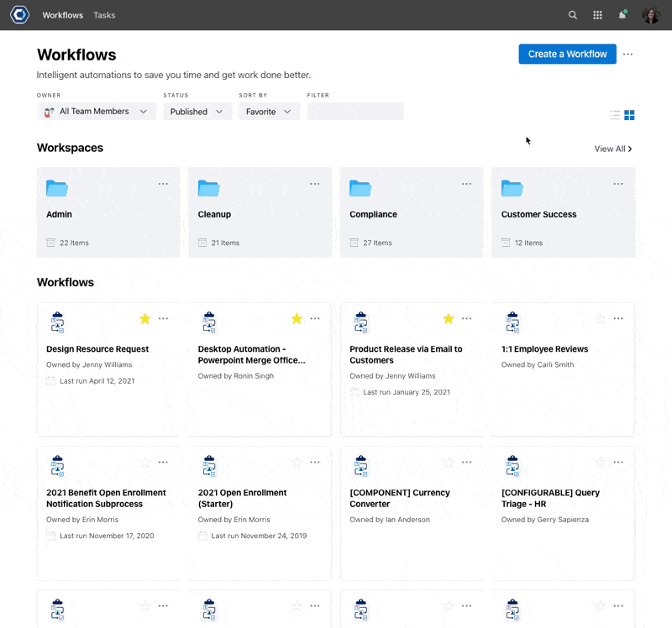Focus the Filter text field
Image resolution: width=672 pixels, height=628 pixels.
[355, 112]
